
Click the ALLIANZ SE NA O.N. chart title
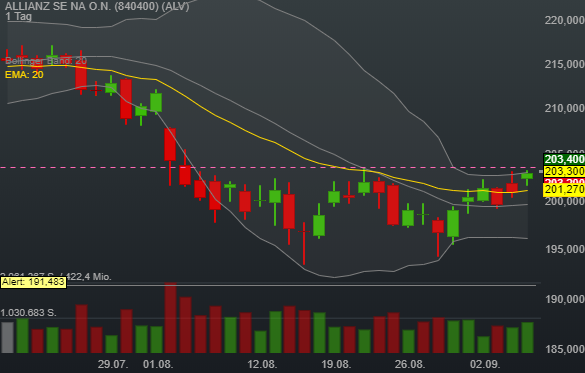97,6
